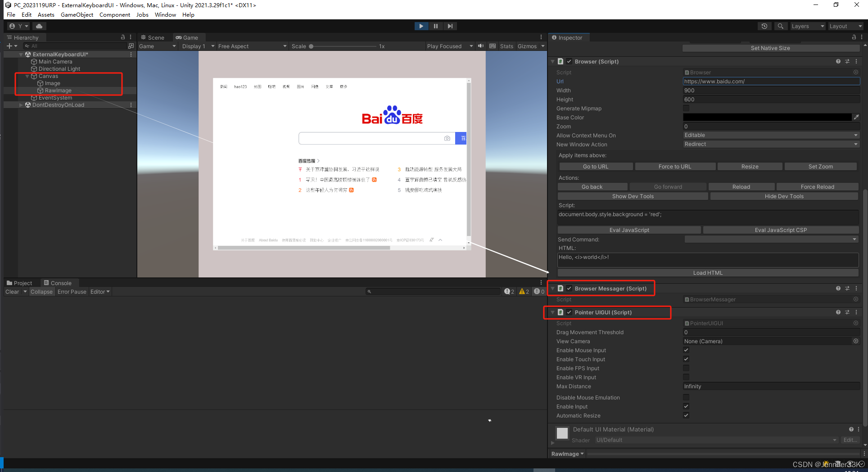This screenshot has height=472, width=868.
Task: Open the Browser Messager component menu icon
Action: [x=856, y=288]
